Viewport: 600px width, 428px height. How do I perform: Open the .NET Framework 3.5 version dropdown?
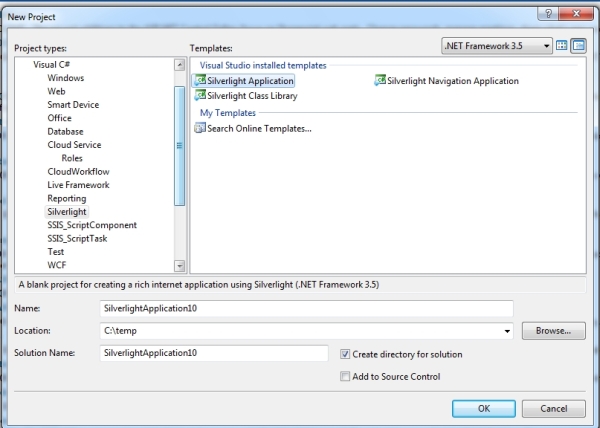(x=497, y=46)
